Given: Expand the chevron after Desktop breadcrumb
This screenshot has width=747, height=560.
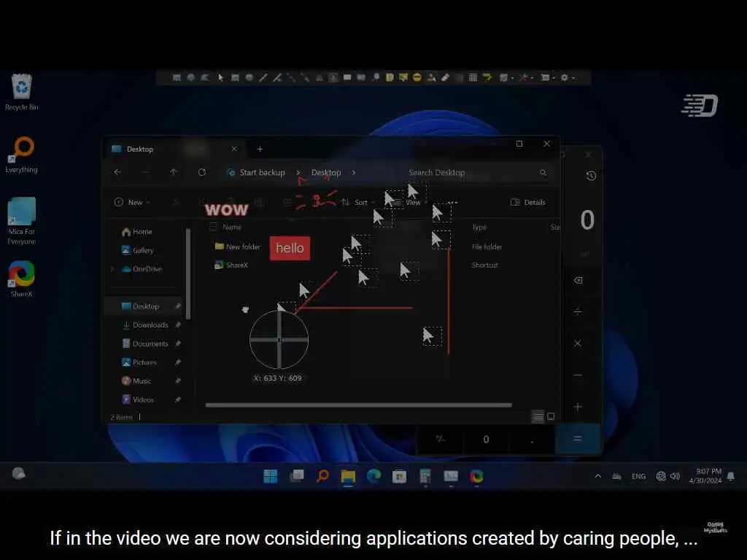Looking at the screenshot, I should [354, 173].
